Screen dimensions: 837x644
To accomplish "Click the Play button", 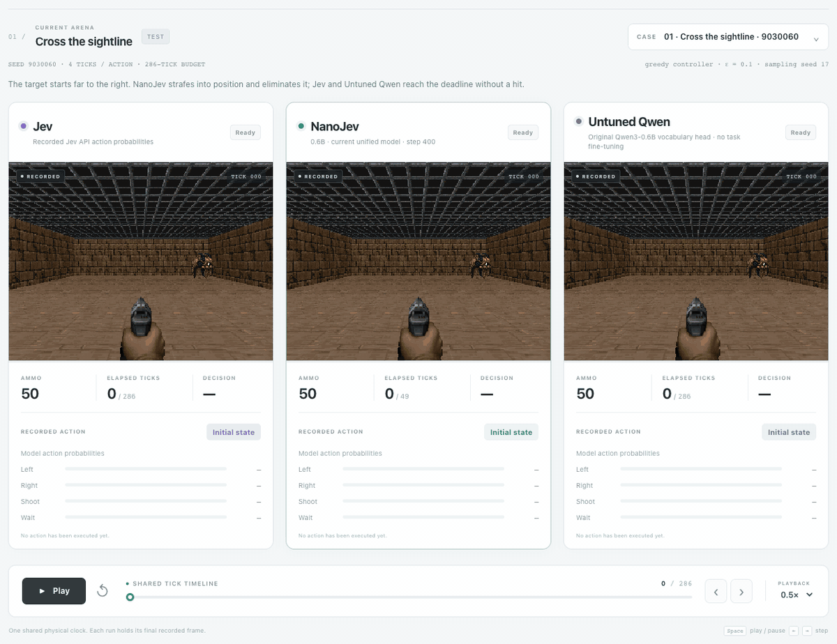I will click(54, 591).
